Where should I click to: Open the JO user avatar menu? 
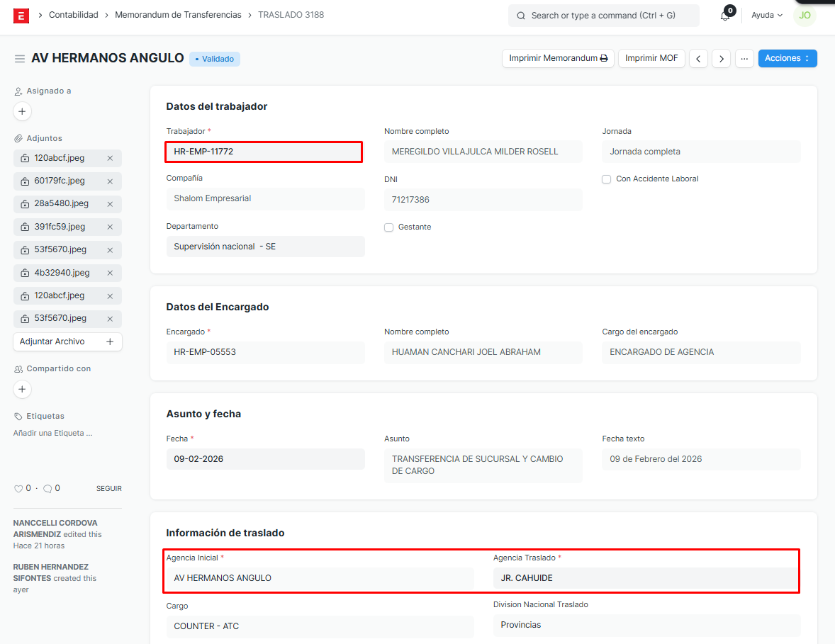tap(805, 16)
